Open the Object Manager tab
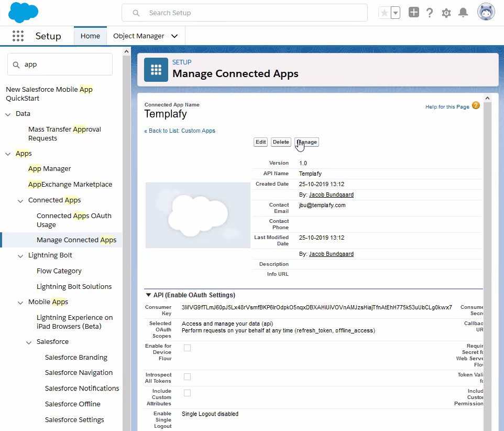504x431 pixels. tap(138, 36)
